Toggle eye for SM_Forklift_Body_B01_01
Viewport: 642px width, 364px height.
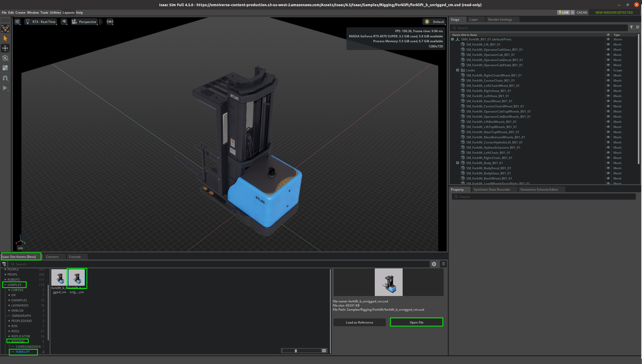click(x=608, y=163)
